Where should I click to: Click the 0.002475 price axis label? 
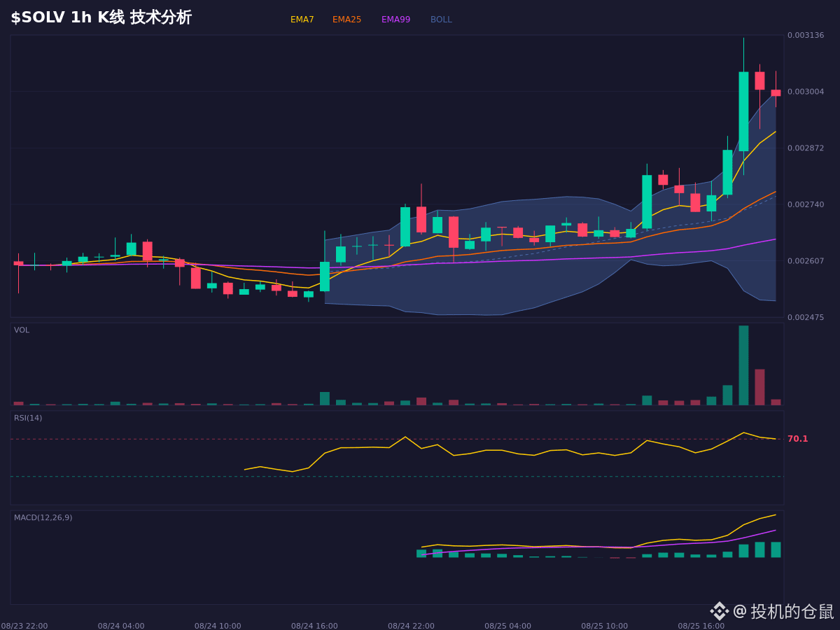coord(806,318)
